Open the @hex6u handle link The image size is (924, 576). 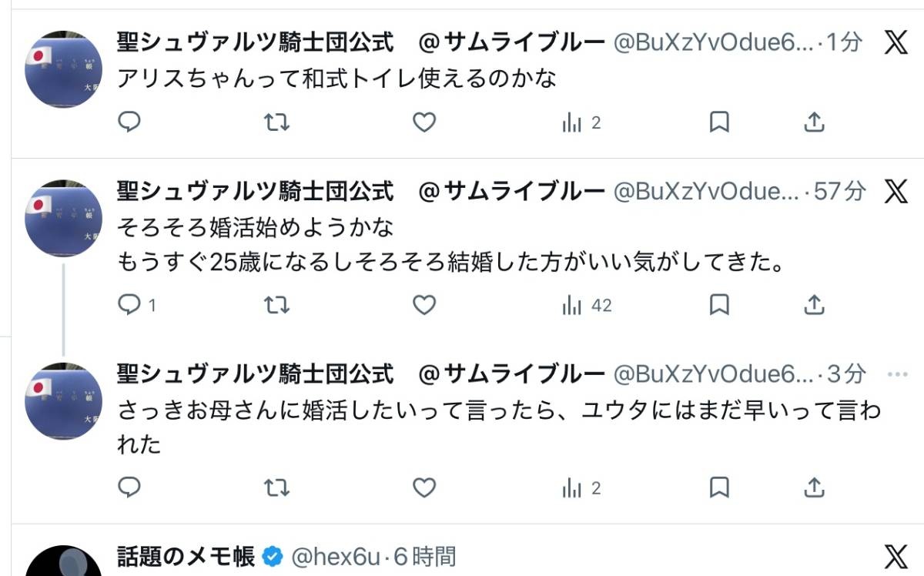(x=337, y=556)
